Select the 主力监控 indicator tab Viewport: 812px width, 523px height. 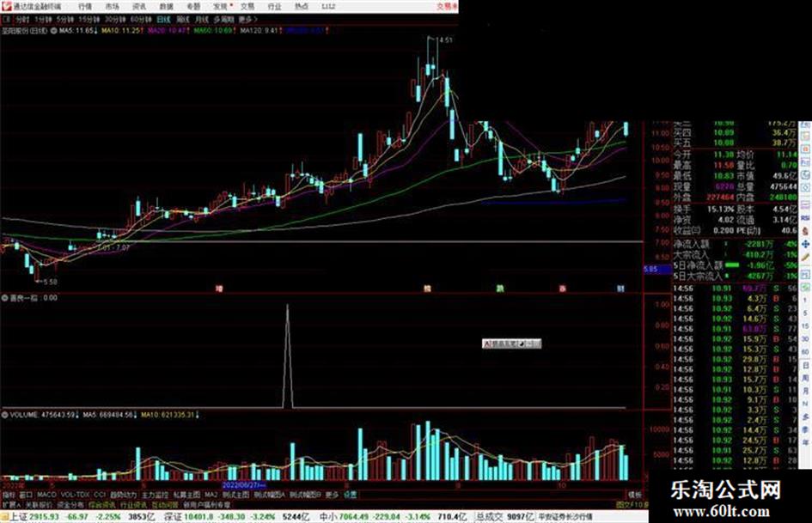pos(155,495)
